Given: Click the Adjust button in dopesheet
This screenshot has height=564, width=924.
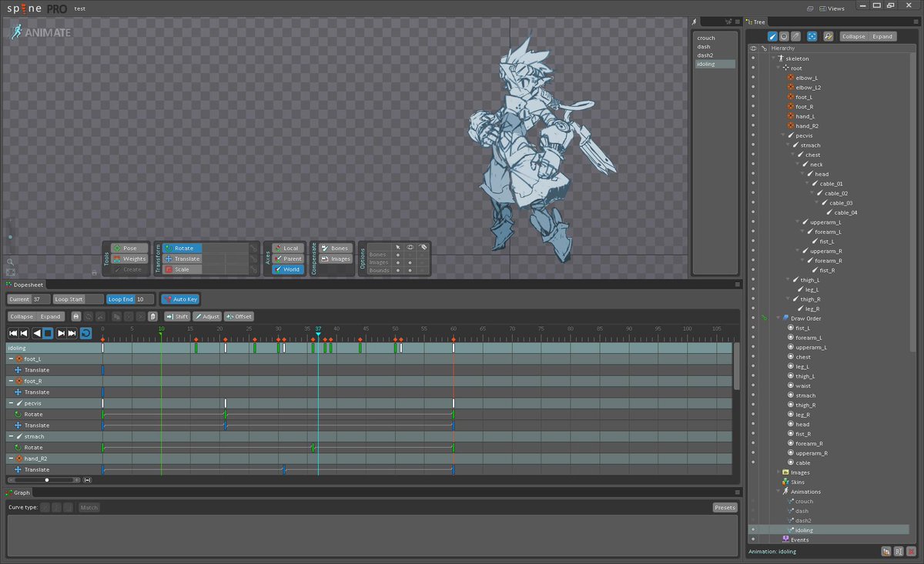Looking at the screenshot, I should pyautogui.click(x=207, y=316).
